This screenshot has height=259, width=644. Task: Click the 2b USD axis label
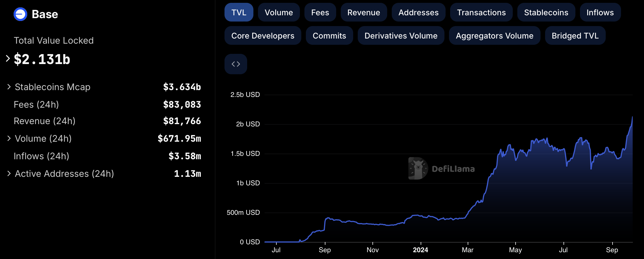pos(248,124)
